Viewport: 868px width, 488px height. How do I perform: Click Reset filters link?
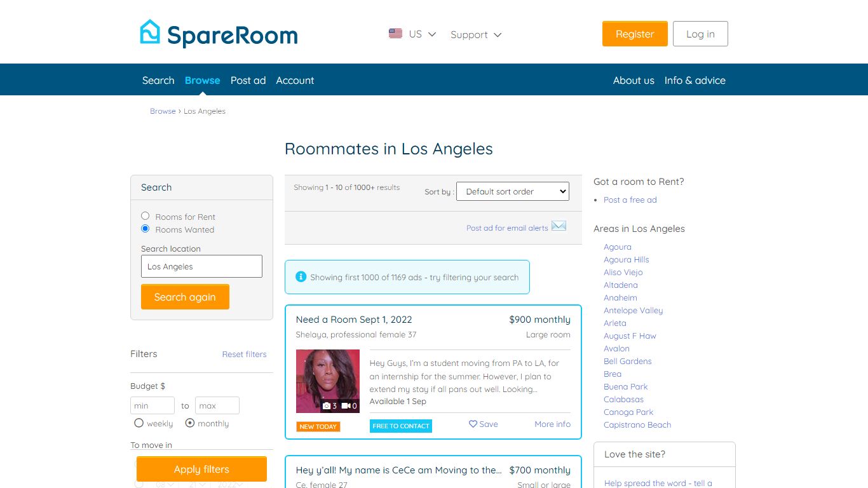[x=244, y=354]
